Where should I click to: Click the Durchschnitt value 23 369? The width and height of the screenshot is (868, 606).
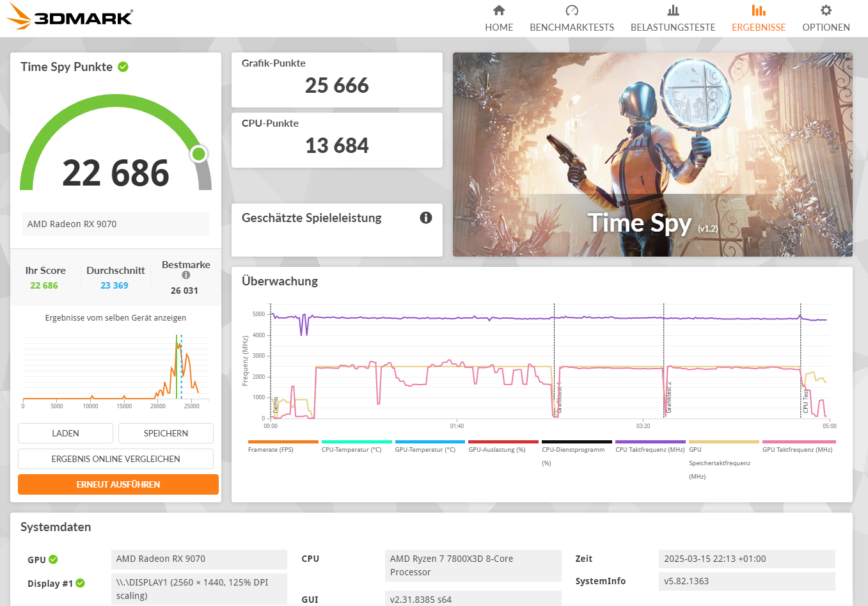pos(114,285)
